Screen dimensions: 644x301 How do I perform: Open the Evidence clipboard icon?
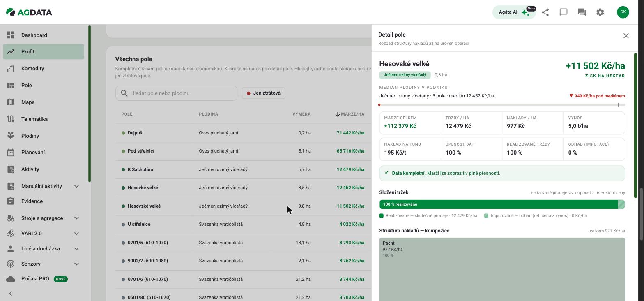pyautogui.click(x=11, y=201)
